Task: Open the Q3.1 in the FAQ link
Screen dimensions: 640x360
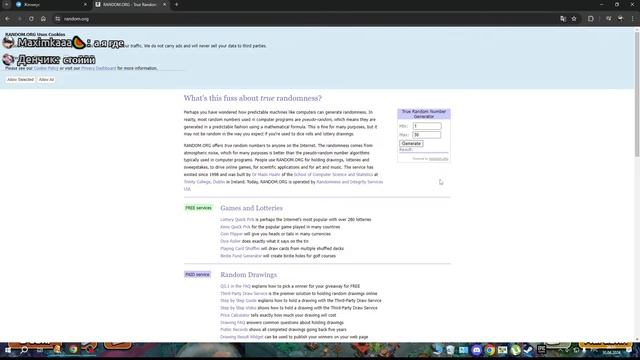Action: point(236,287)
